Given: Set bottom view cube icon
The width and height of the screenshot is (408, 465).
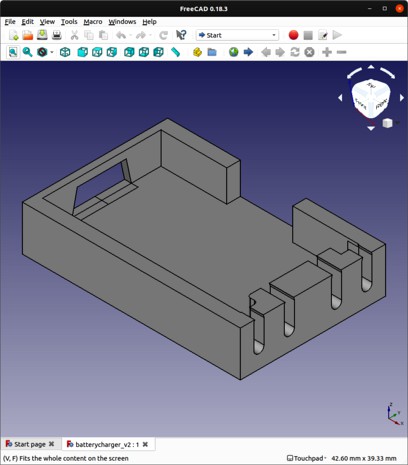Looking at the screenshot, I should (x=144, y=52).
